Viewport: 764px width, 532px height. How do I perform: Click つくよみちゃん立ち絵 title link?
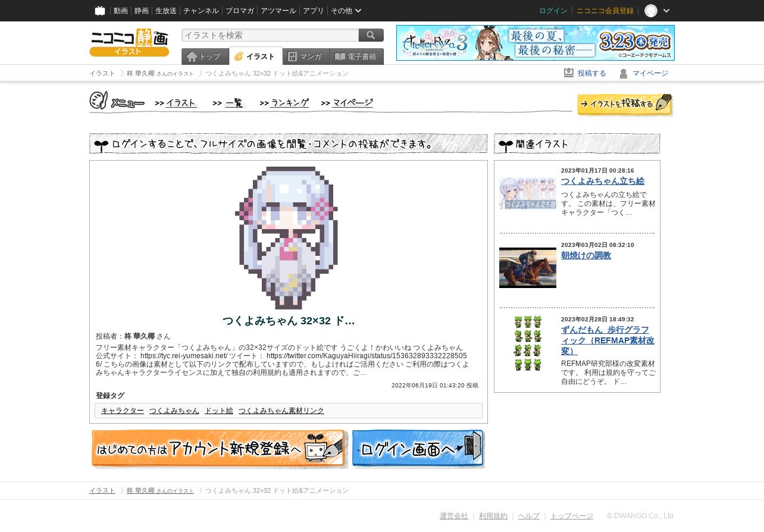(x=603, y=181)
